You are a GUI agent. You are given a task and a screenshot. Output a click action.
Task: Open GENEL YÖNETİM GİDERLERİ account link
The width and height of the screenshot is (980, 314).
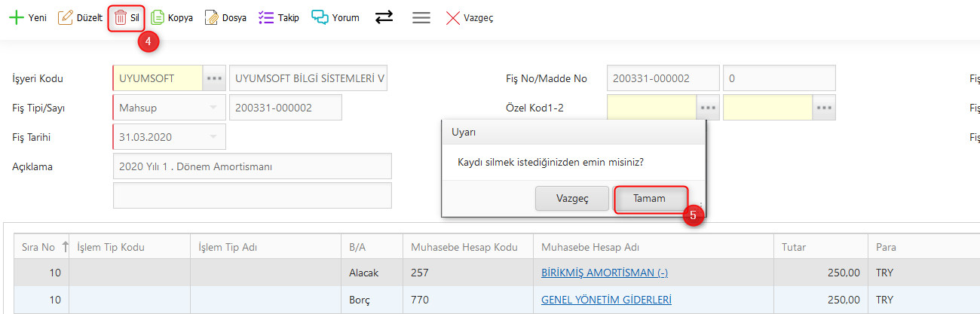tap(606, 300)
